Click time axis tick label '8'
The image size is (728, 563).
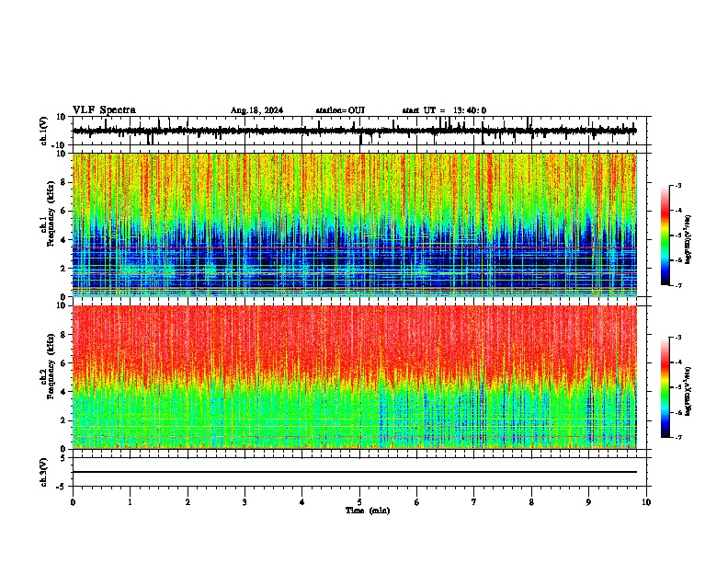coord(531,502)
